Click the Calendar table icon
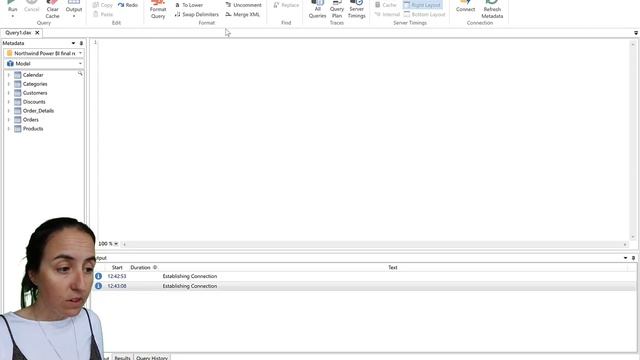 pos(18,75)
